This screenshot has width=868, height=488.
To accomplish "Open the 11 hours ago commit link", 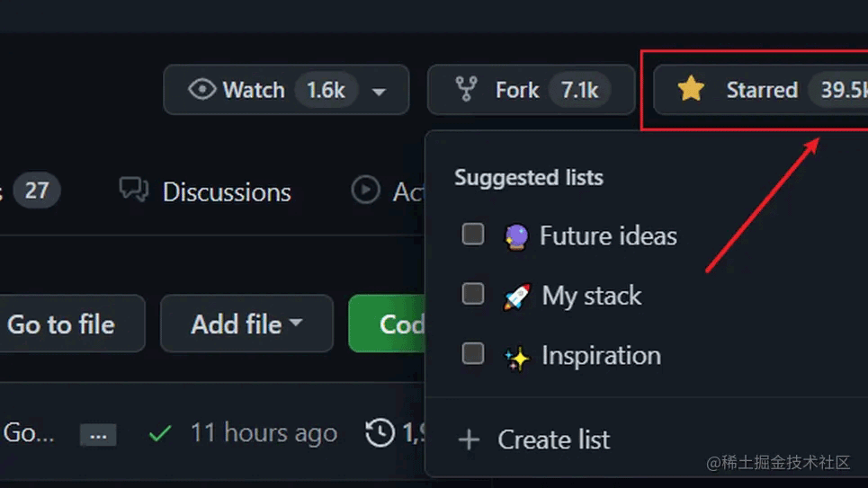I will (x=263, y=433).
